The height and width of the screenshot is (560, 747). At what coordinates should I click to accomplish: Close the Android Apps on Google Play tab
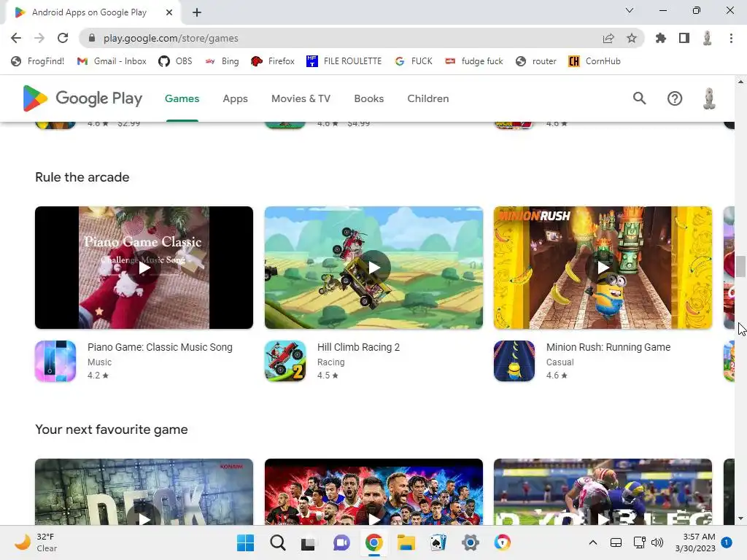[169, 12]
